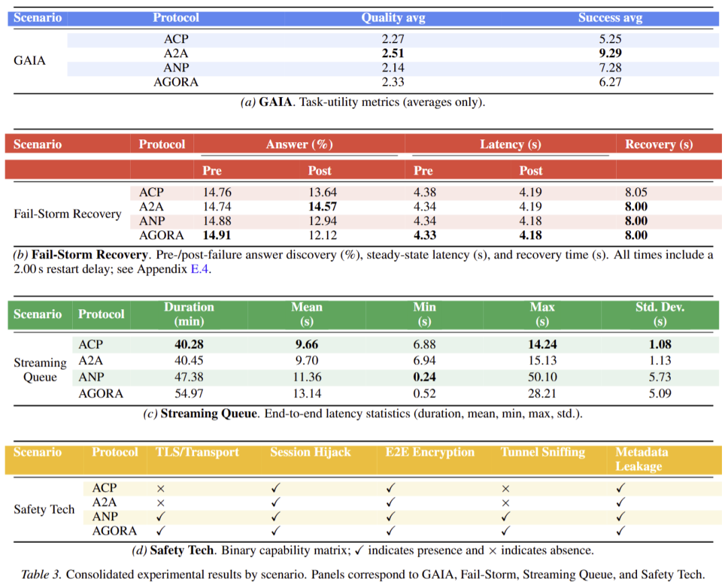
Task: Click the 8.05 recovery time for ACP
Action: pos(636,192)
